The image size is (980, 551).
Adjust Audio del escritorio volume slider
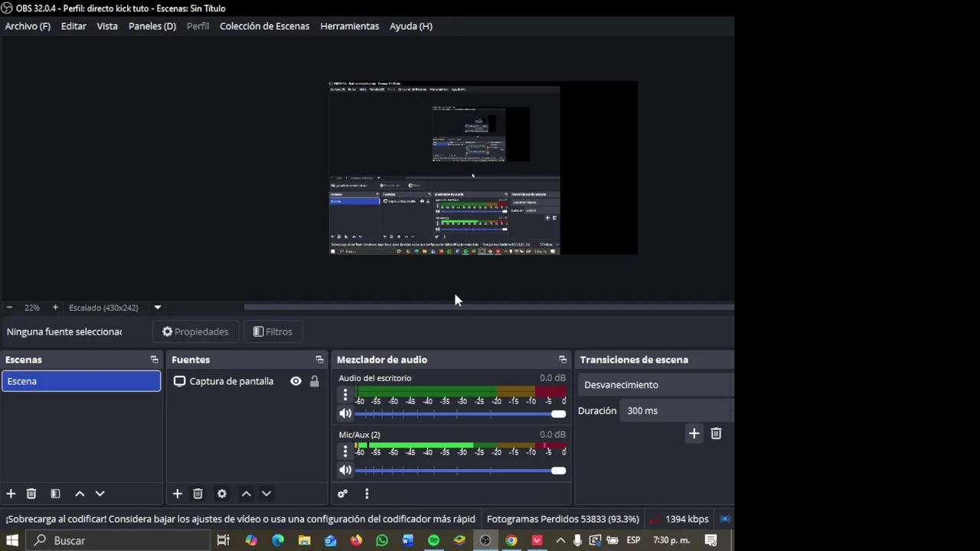pos(460,414)
